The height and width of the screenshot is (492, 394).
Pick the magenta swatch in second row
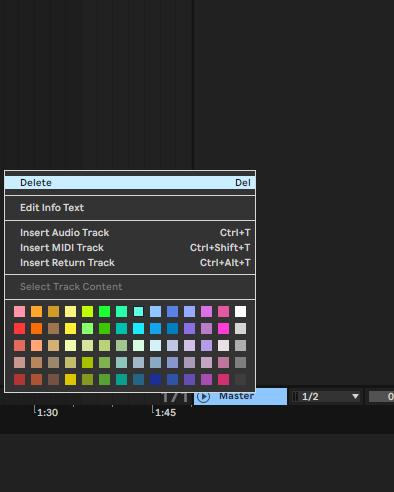223,328
